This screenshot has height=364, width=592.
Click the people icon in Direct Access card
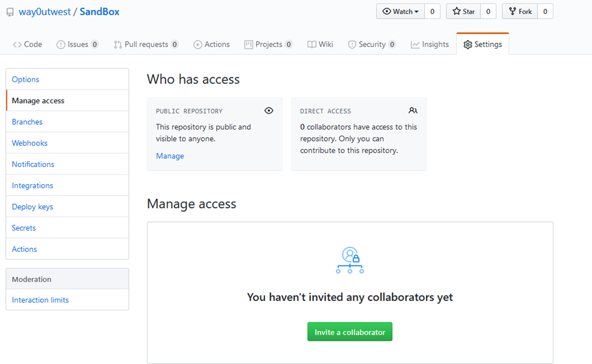[413, 111]
